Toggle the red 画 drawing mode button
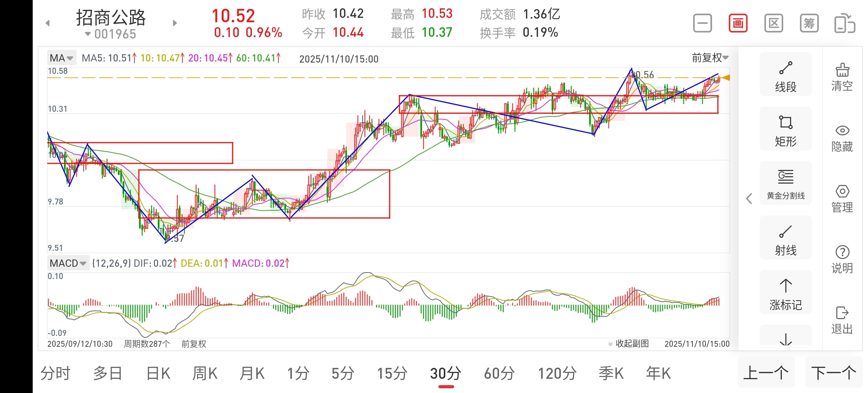 click(x=738, y=24)
